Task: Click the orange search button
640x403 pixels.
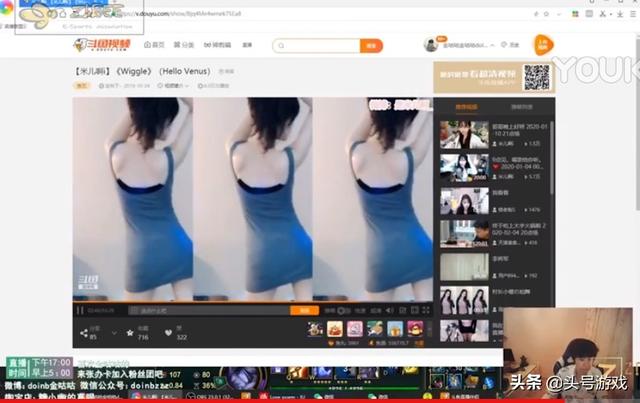Action: [x=371, y=46]
